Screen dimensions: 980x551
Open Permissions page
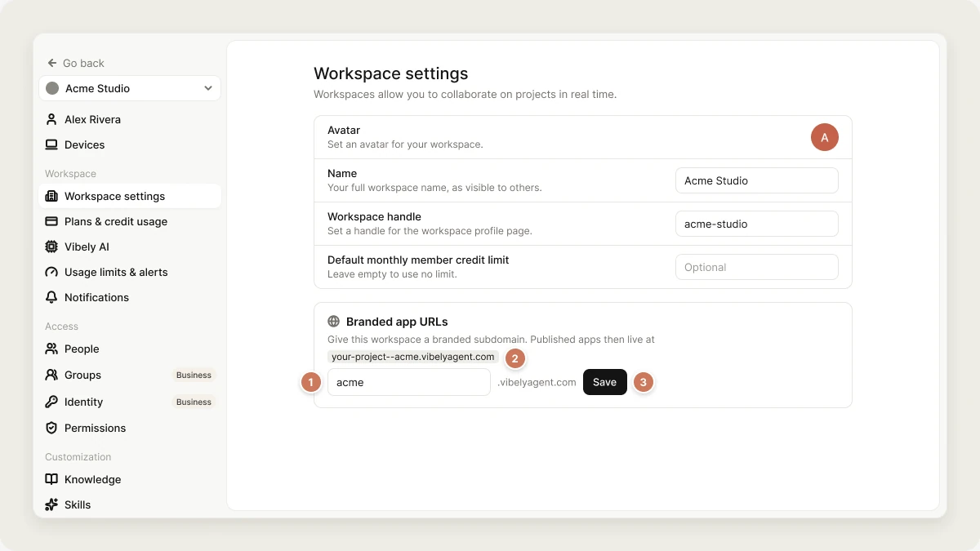pos(130,428)
